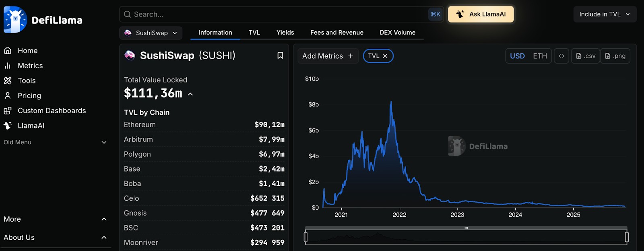Image resolution: width=644 pixels, height=251 pixels.
Task: Select USD denomination
Action: point(517,56)
